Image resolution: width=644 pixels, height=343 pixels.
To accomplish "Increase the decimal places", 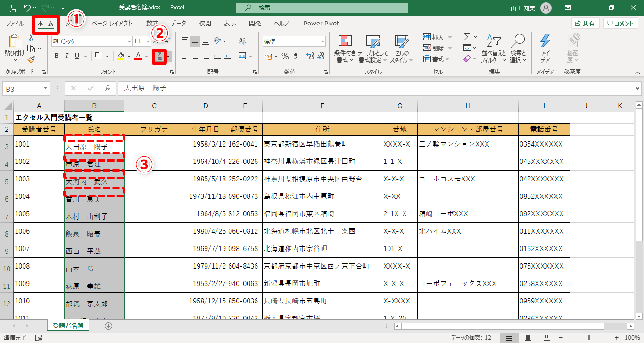I will point(310,56).
